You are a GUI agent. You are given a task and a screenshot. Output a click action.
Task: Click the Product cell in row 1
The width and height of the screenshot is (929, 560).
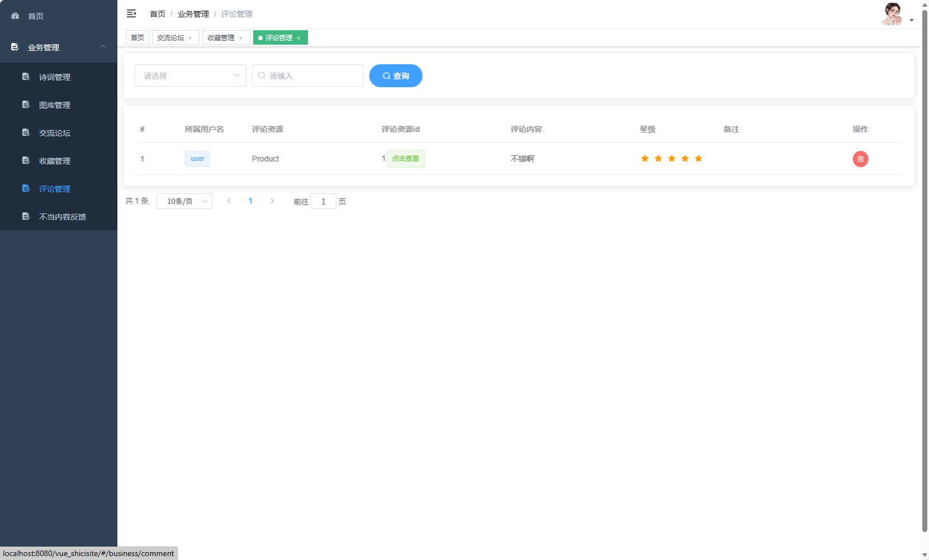click(265, 159)
